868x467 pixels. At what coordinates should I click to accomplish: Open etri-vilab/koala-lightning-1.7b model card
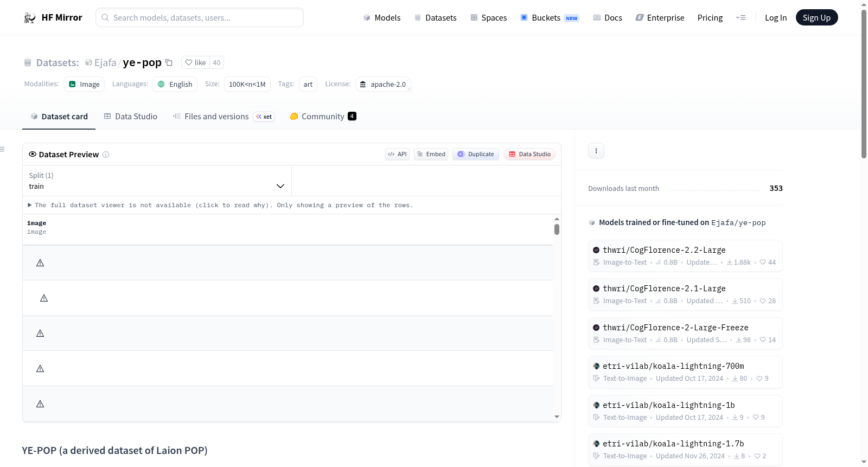pos(685,450)
